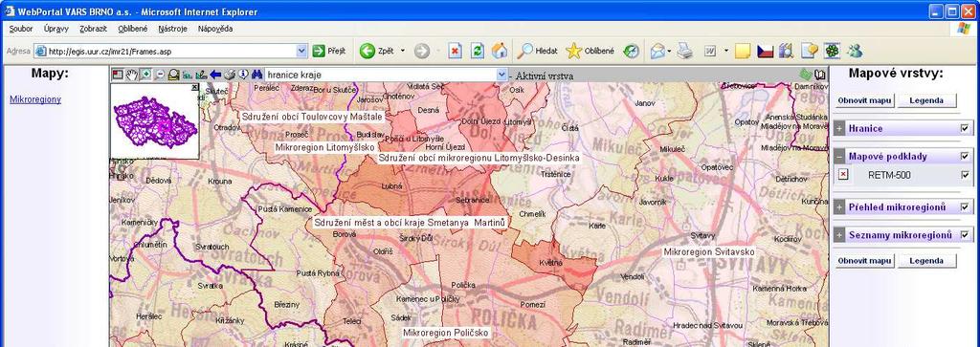Screen dimensions: 980x347
Task: Click the browser Print printer icon
Action: [685, 52]
